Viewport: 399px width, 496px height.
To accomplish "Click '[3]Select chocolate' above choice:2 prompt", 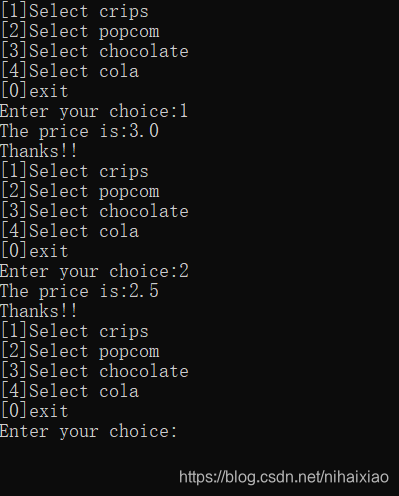I will (x=95, y=212).
